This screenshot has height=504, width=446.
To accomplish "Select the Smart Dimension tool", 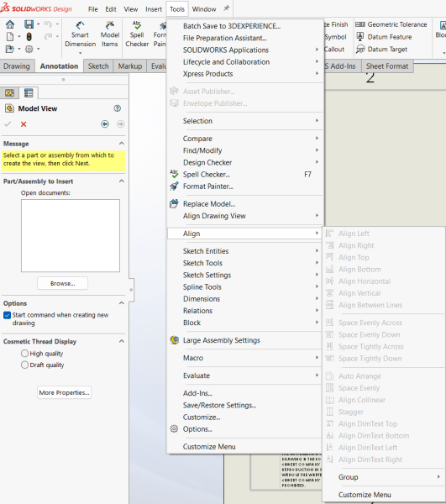I will 80,34.
